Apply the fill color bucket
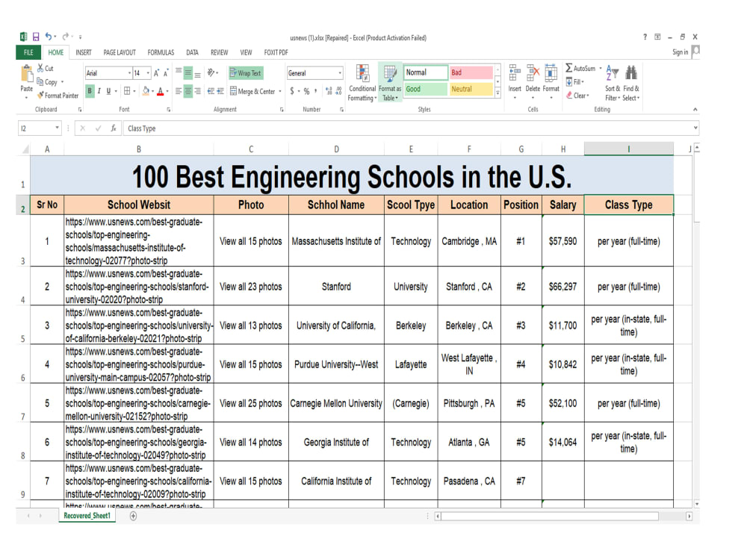747x560 pixels. click(146, 90)
